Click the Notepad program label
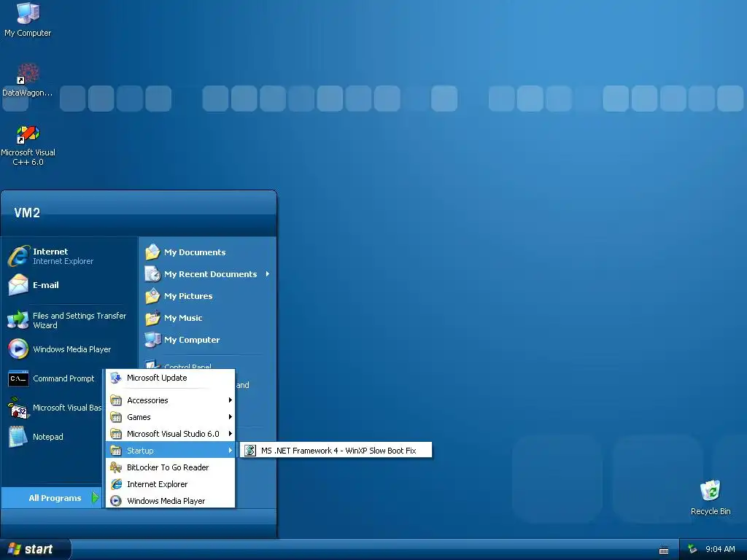The width and height of the screenshot is (747, 560). click(47, 437)
